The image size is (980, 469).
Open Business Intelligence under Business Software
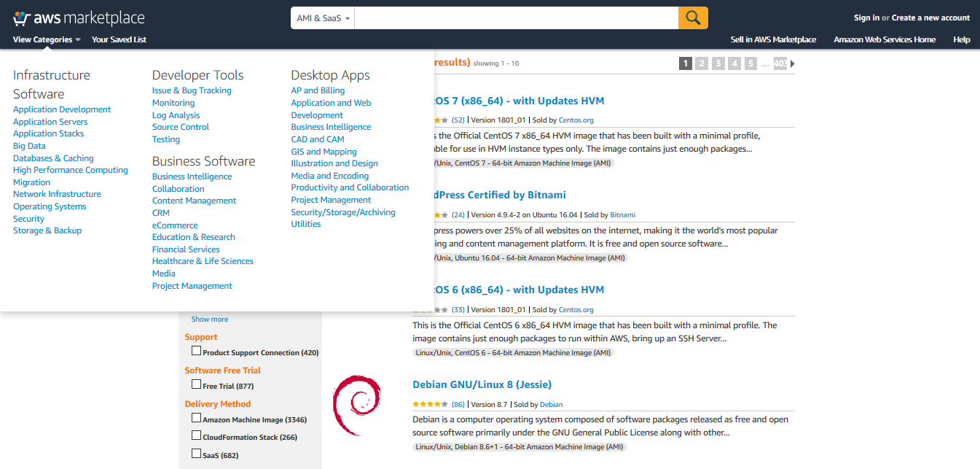coord(192,177)
